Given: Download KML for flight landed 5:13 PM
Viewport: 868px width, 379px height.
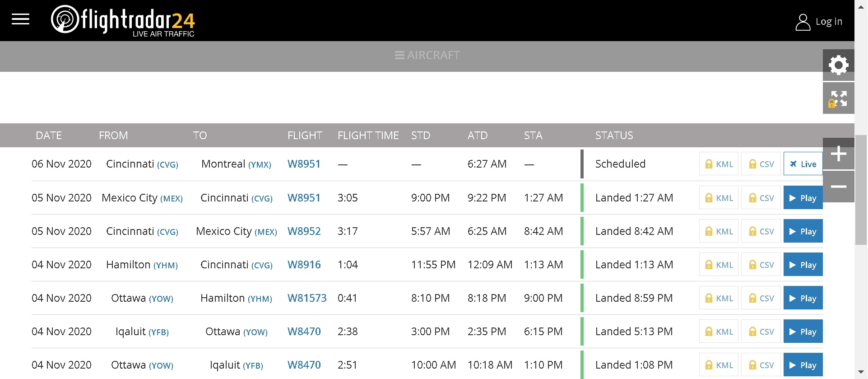Looking at the screenshot, I should 719,331.
